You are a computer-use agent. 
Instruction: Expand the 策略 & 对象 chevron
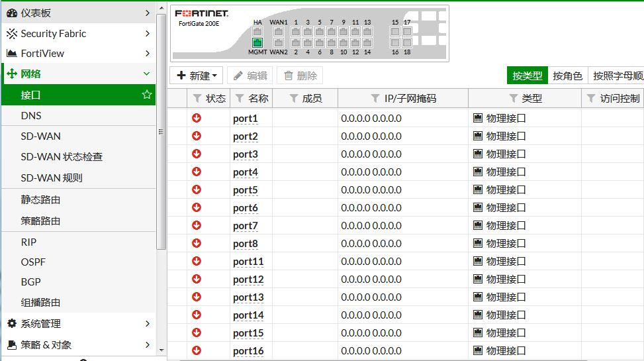coord(148,345)
